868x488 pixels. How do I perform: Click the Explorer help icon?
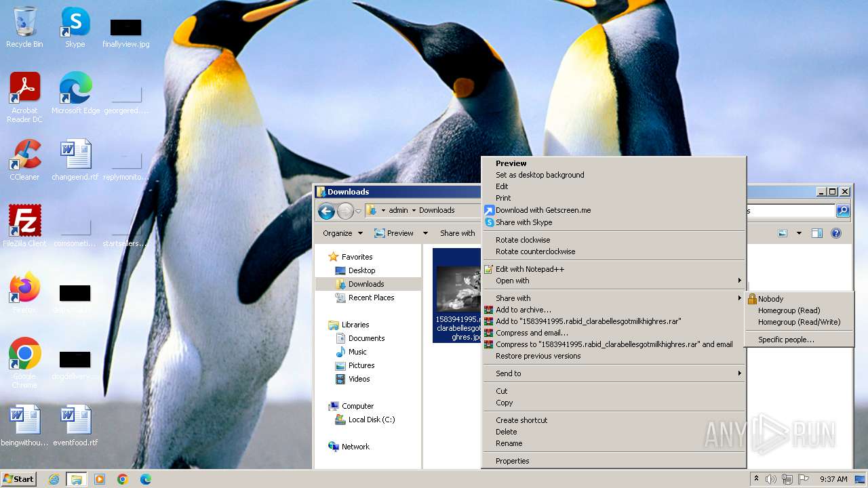tap(836, 233)
